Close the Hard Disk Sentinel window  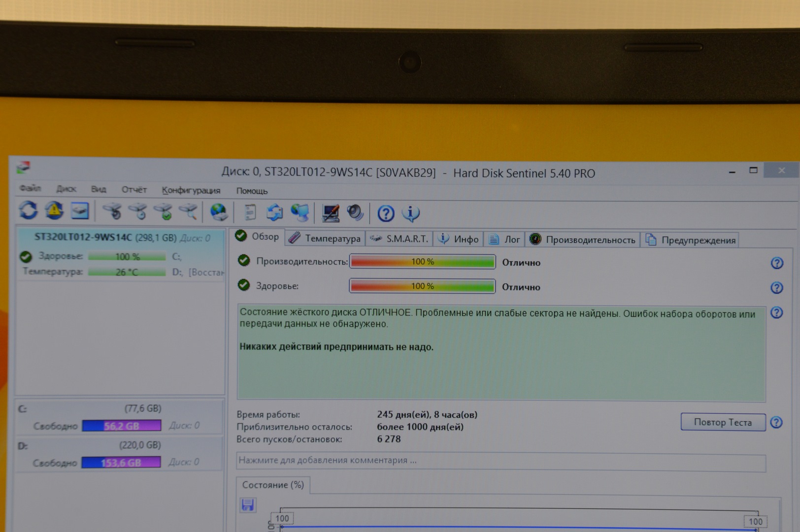782,170
